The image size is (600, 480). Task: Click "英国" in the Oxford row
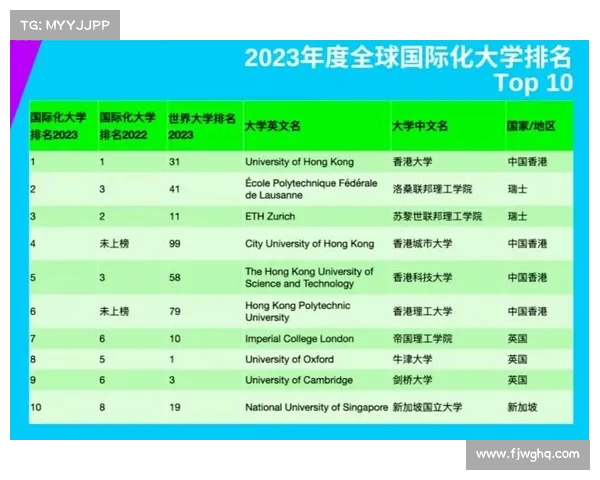tap(517, 359)
